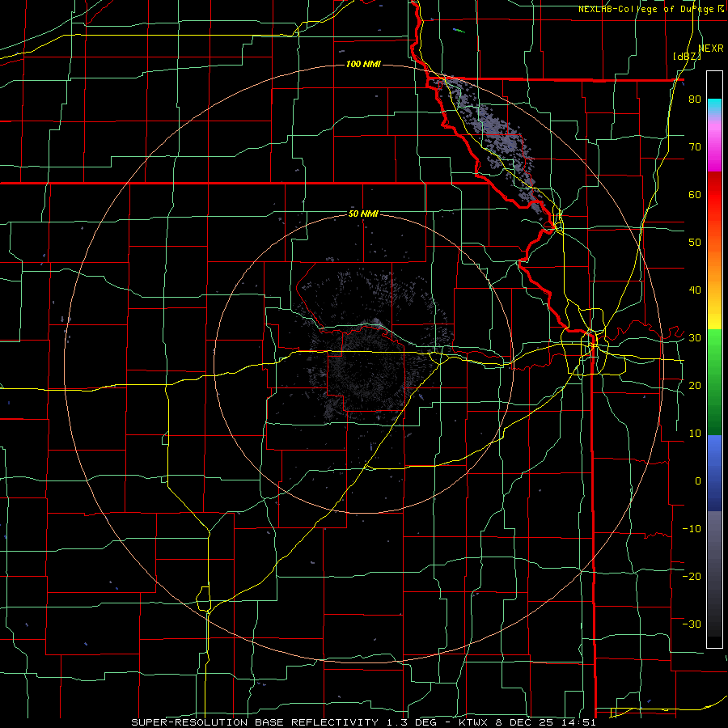The height and width of the screenshot is (728, 728).
Task: Click the 80 value on dBZ scale
Action: pos(695,99)
